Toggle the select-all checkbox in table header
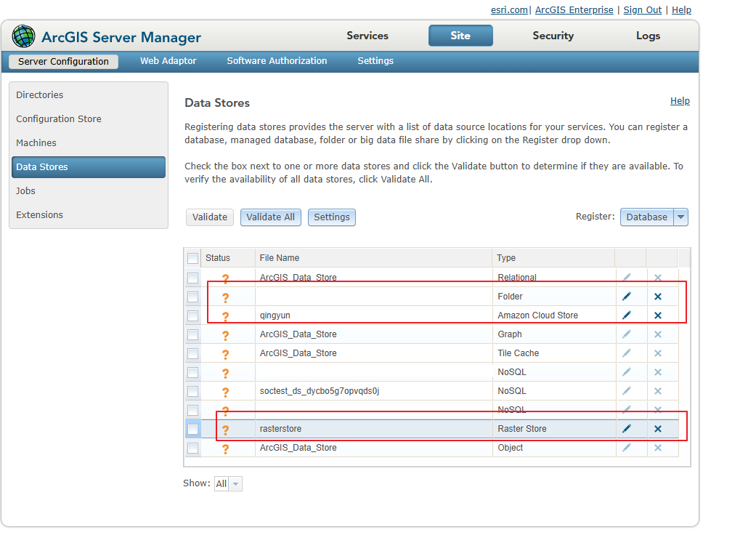 [x=193, y=258]
